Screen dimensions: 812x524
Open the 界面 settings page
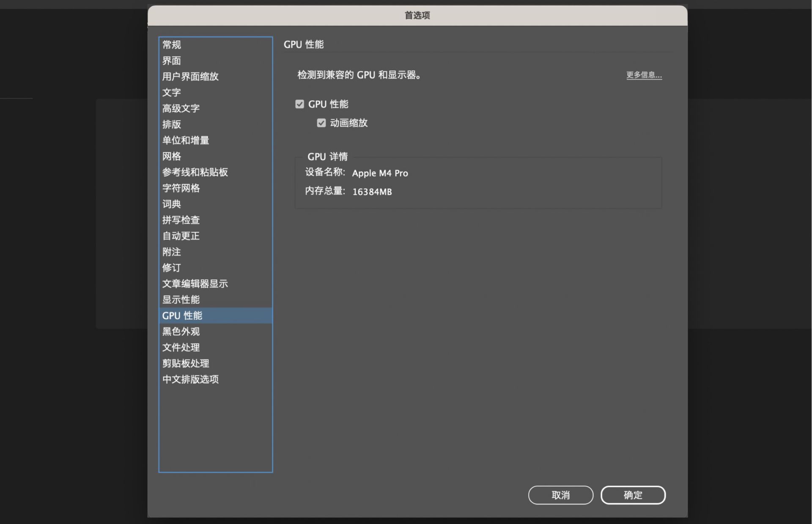click(172, 60)
